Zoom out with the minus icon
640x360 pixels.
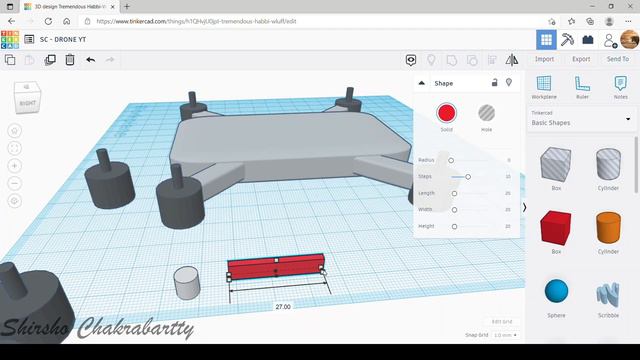[15, 184]
